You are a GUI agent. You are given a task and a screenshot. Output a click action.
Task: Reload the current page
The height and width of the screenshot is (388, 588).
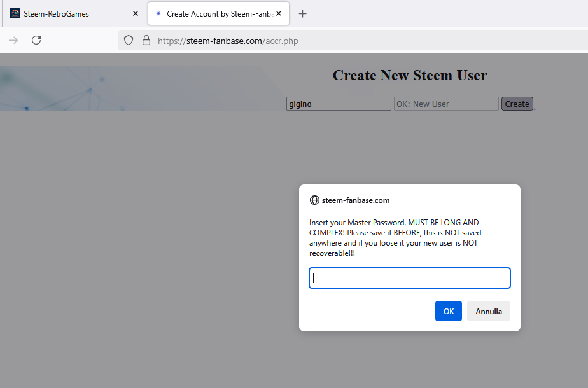click(36, 40)
